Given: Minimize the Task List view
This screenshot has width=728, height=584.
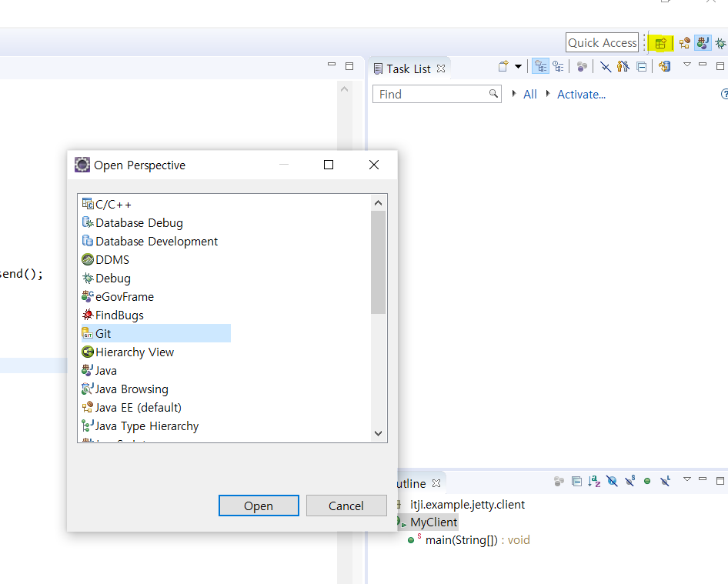Looking at the screenshot, I should [703, 65].
